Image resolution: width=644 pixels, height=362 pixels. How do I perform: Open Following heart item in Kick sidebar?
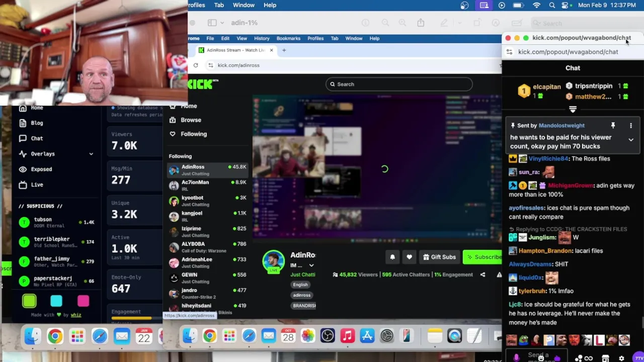(x=188, y=134)
